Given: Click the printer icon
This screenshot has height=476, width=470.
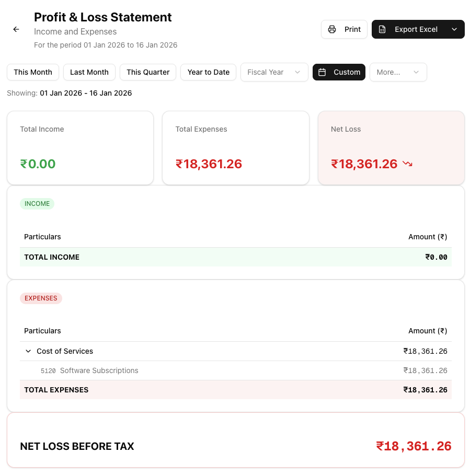Looking at the screenshot, I should [332, 29].
